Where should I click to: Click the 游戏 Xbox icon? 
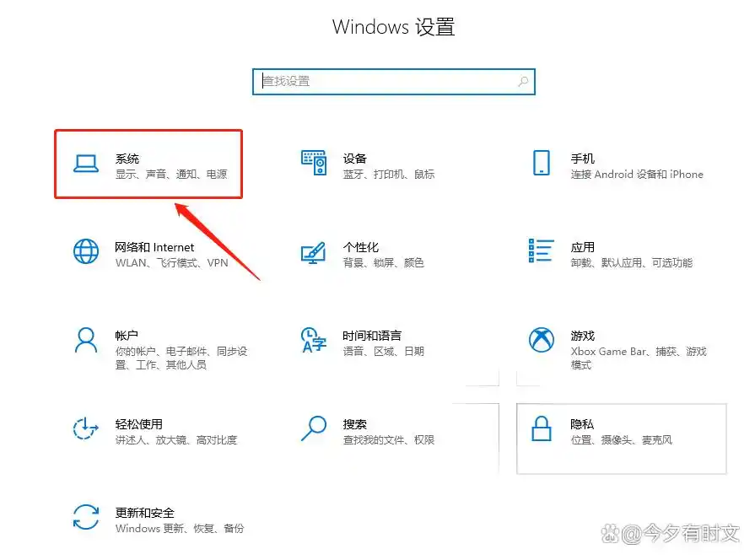[542, 340]
